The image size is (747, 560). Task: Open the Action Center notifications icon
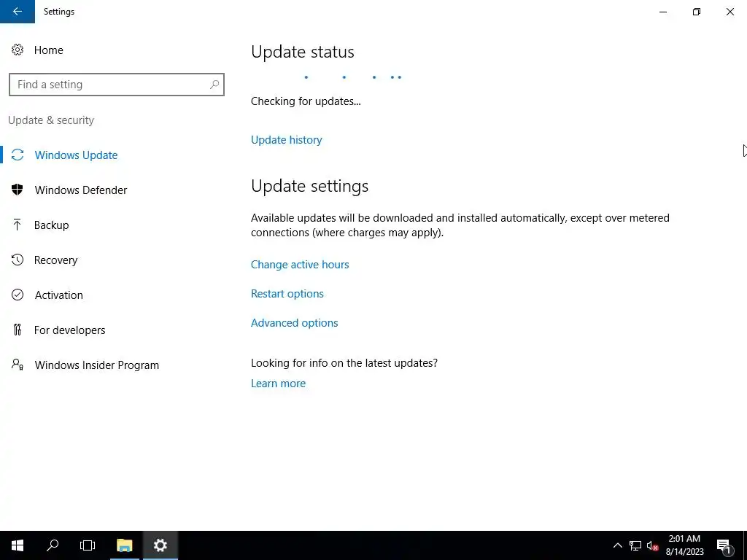[724, 545]
